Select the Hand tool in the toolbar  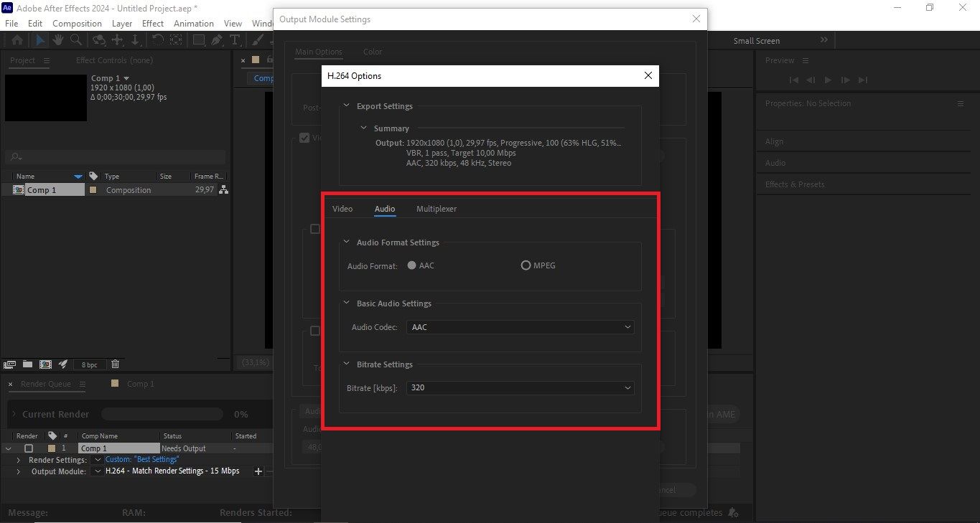click(x=57, y=40)
